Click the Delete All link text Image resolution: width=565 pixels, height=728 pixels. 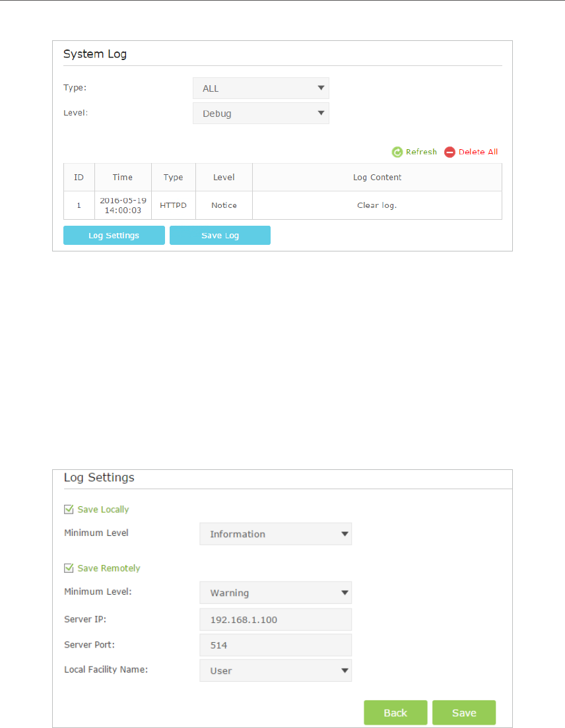[478, 152]
